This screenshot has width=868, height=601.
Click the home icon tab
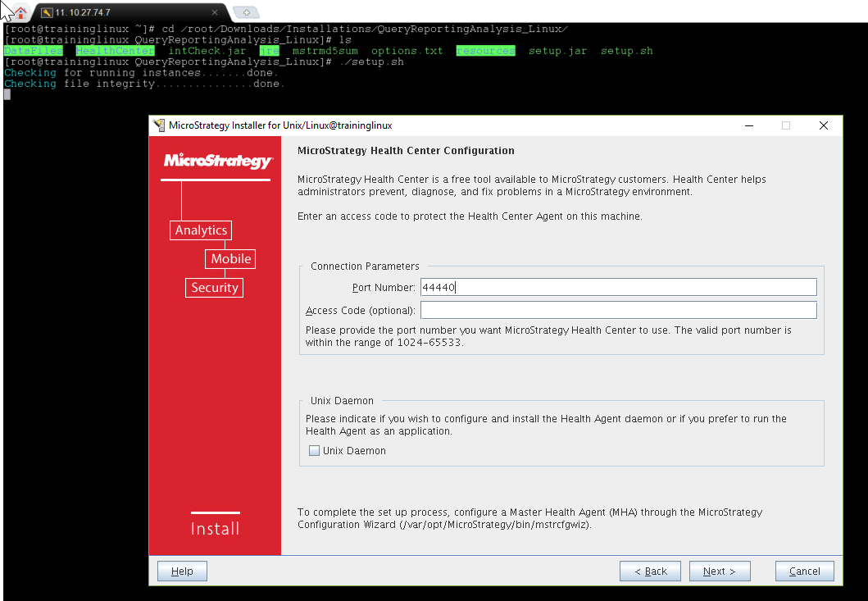pos(20,12)
